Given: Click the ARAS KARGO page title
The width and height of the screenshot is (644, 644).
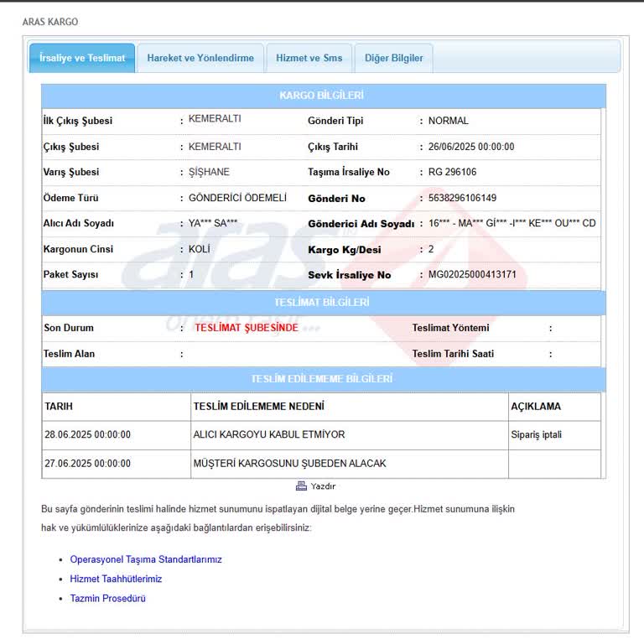Looking at the screenshot, I should pyautogui.click(x=50, y=22).
